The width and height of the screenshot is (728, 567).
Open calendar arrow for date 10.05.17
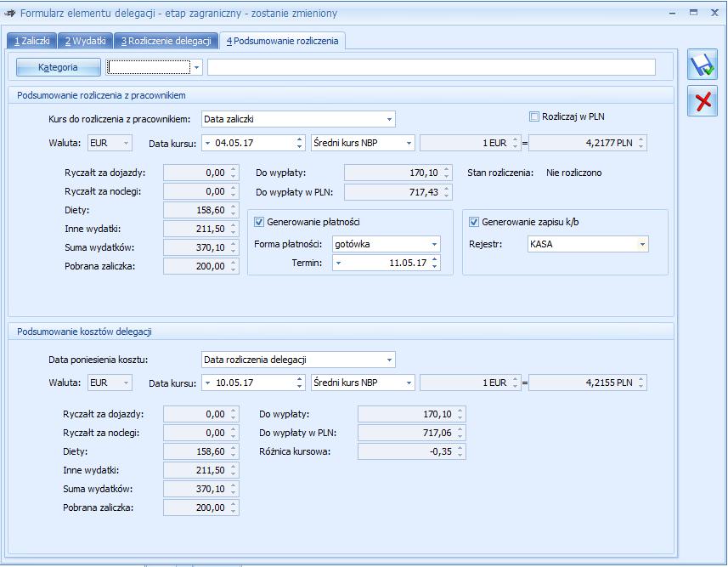[x=207, y=383]
